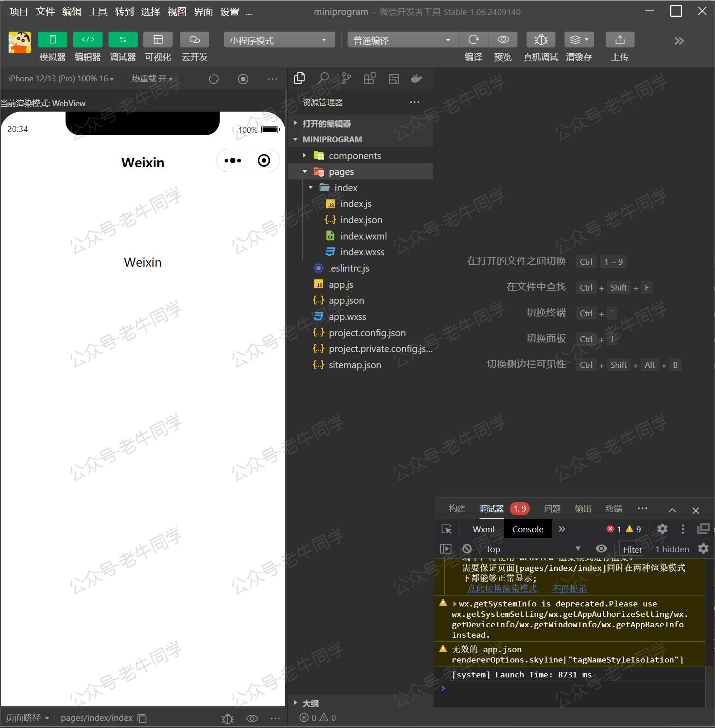Viewport: 715px width, 728px height.
Task: Click the simulator capsule menu dots
Action: (233, 160)
